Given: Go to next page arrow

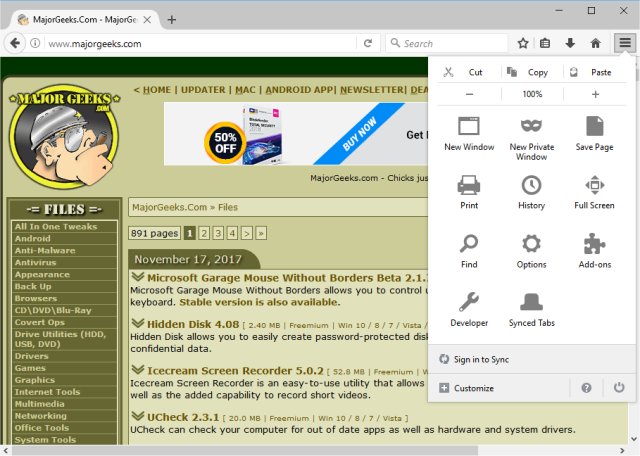Looking at the screenshot, I should pos(247,233).
